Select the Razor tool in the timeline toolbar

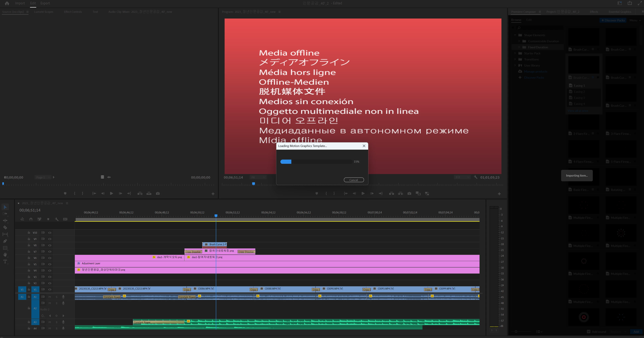pos(5,228)
